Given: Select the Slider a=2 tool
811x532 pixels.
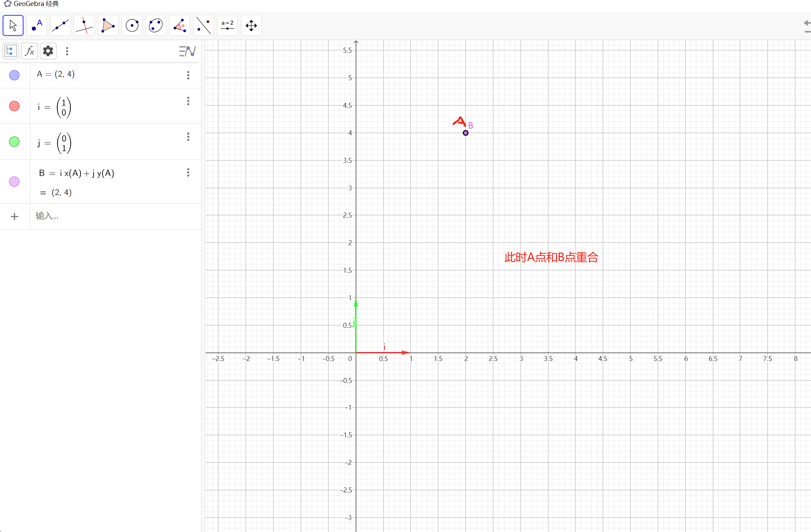Looking at the screenshot, I should click(x=227, y=25).
